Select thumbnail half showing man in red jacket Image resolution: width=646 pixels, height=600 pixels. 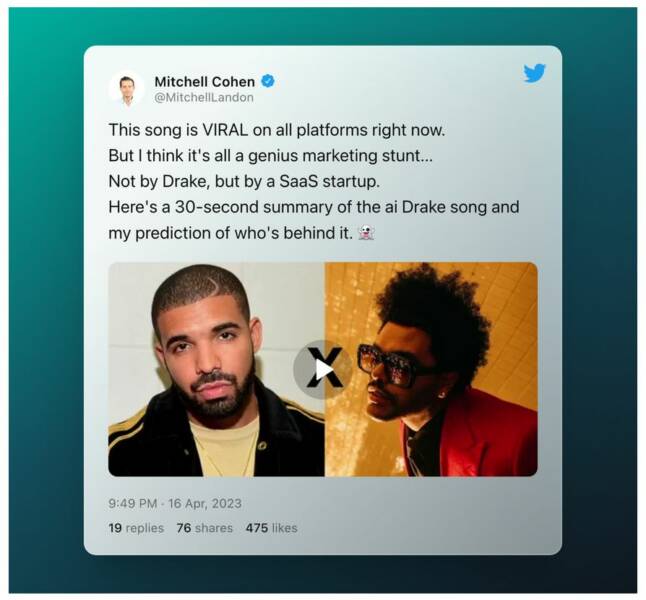point(431,369)
